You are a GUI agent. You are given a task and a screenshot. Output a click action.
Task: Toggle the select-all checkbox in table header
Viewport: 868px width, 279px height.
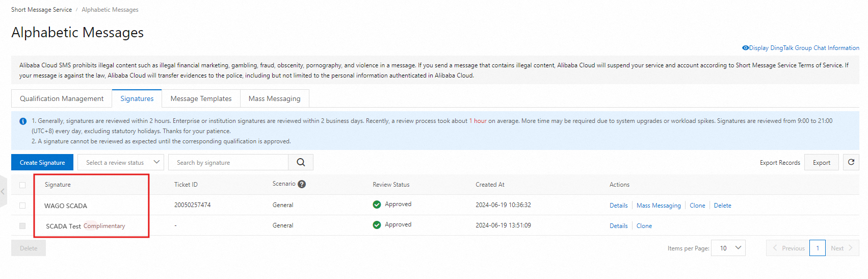[22, 185]
